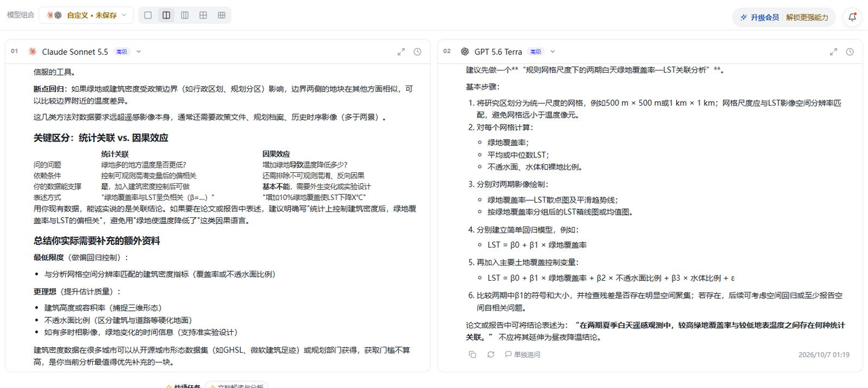Open the 自定义·未保存 model combination dropdown
The width and height of the screenshot is (868, 388).
pos(86,15)
